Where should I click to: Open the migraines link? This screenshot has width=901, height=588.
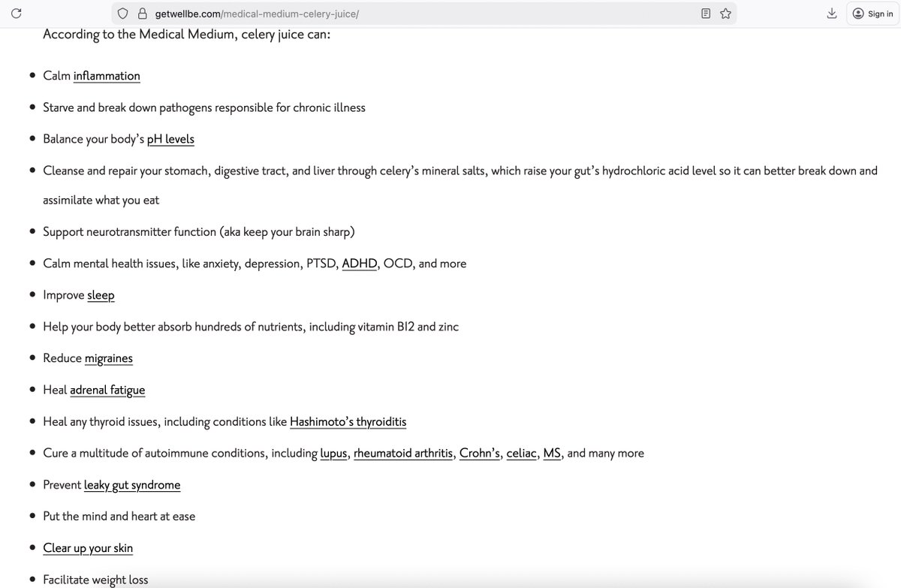109,358
